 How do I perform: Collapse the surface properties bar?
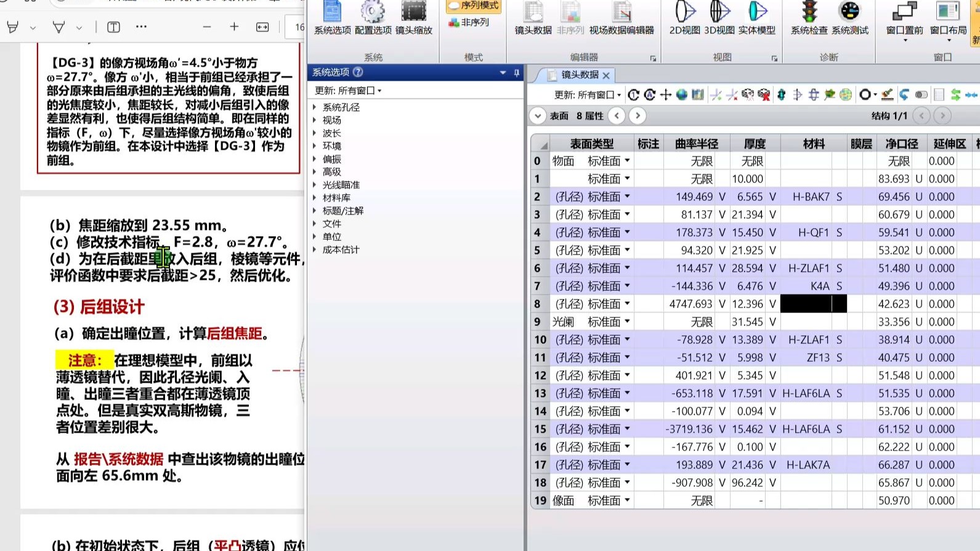(x=538, y=116)
